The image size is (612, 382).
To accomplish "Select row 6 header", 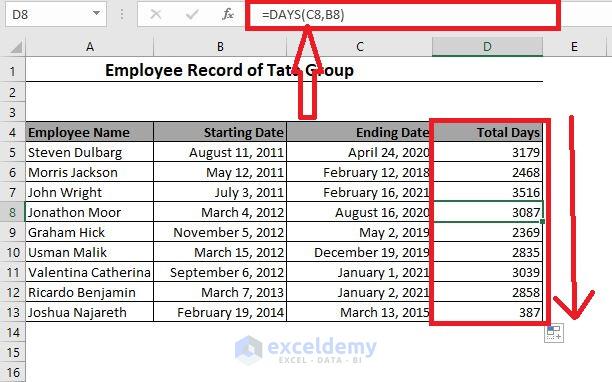I will click(x=12, y=172).
